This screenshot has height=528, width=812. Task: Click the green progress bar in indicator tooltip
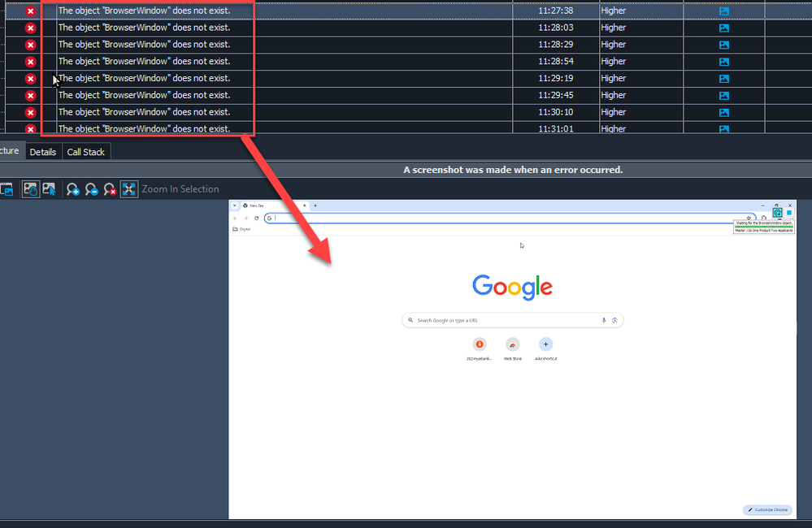coord(764,226)
